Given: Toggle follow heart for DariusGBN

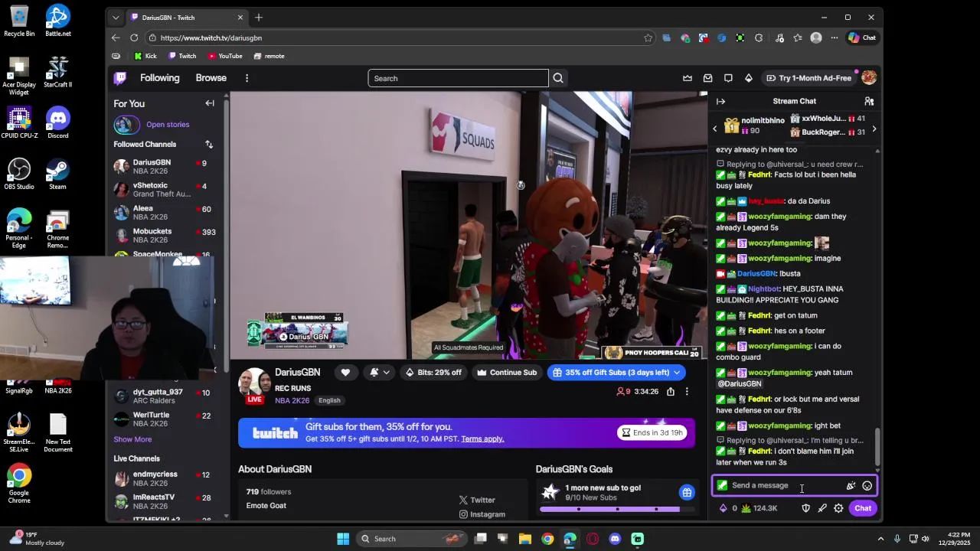Looking at the screenshot, I should pyautogui.click(x=345, y=373).
